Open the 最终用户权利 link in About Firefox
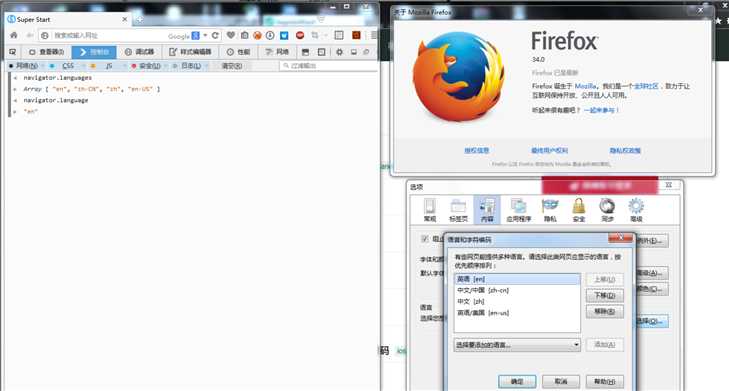The width and height of the screenshot is (729, 391). [550, 151]
